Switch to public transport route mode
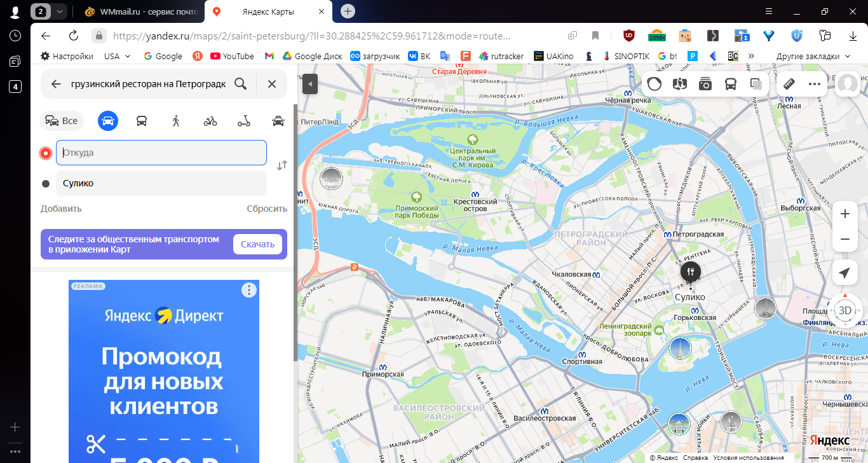Screen dimensions: 868x463 coord(142,121)
